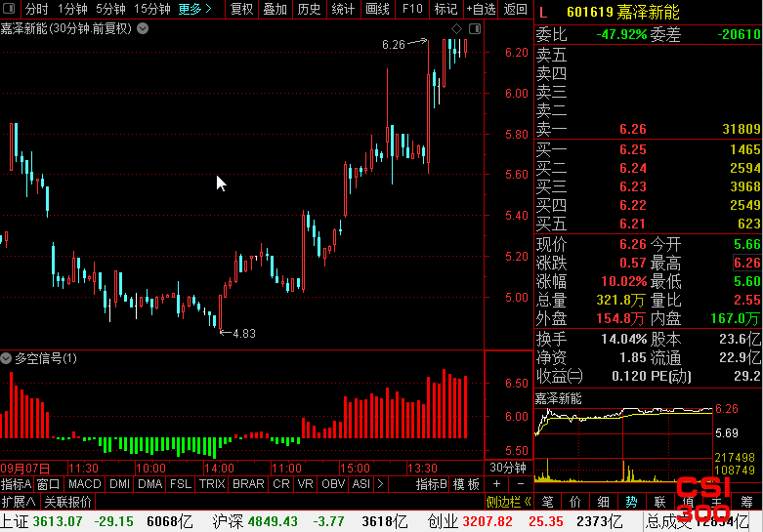Expand the 多空信号 indicator dropdown
763x532 pixels.
[x=6, y=359]
